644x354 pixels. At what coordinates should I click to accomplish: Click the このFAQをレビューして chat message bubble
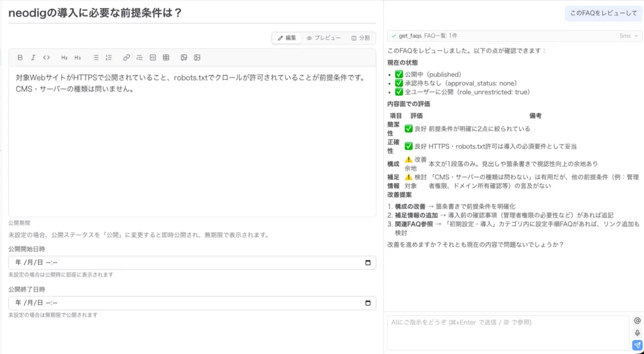coord(603,13)
